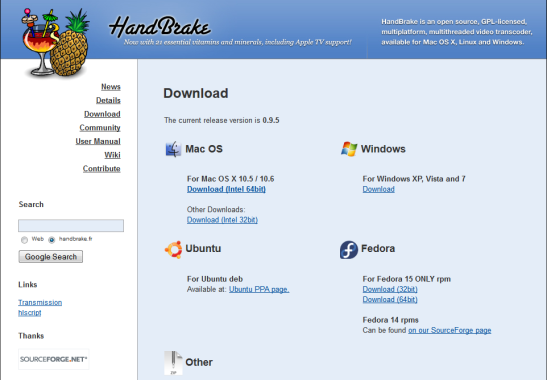This screenshot has width=547, height=380.
Task: Click the Windows Download link
Action: [379, 189]
